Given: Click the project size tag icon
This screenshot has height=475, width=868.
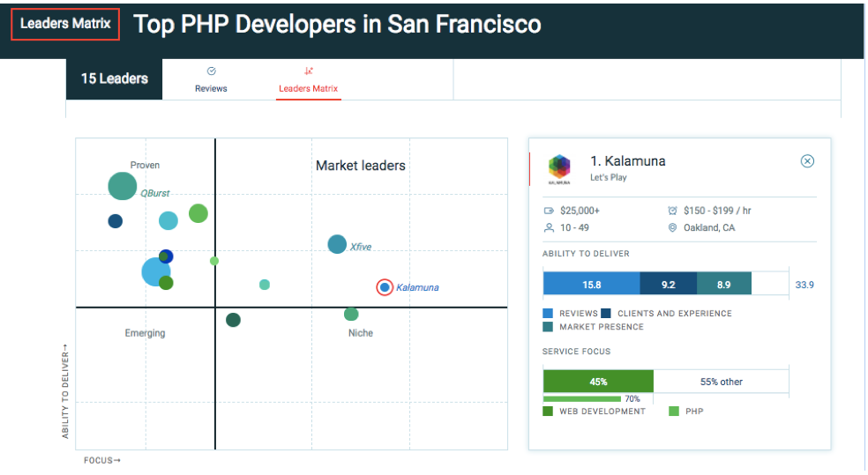Looking at the screenshot, I should coord(550,211).
